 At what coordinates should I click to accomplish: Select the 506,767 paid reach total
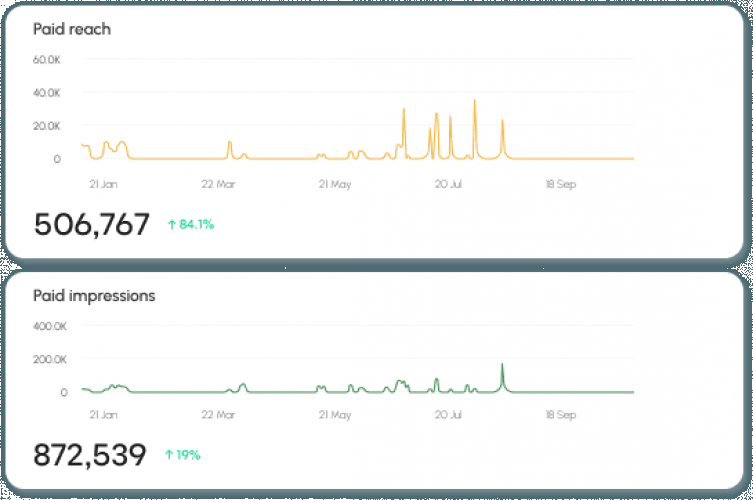tap(92, 224)
